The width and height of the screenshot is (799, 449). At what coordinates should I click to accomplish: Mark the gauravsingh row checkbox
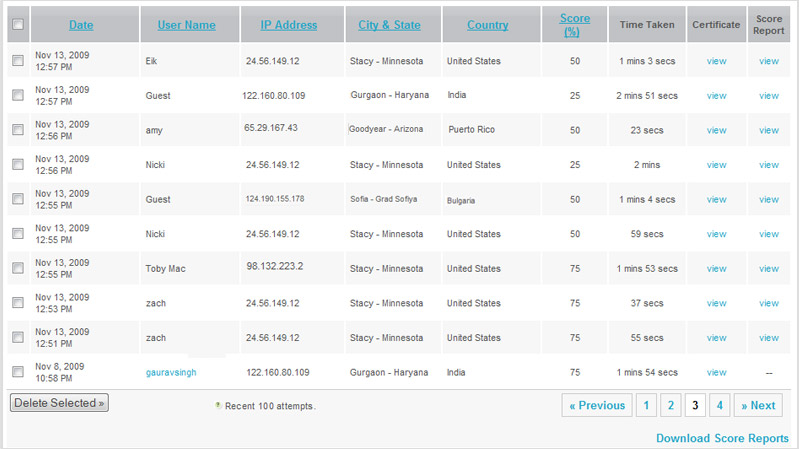(x=17, y=372)
